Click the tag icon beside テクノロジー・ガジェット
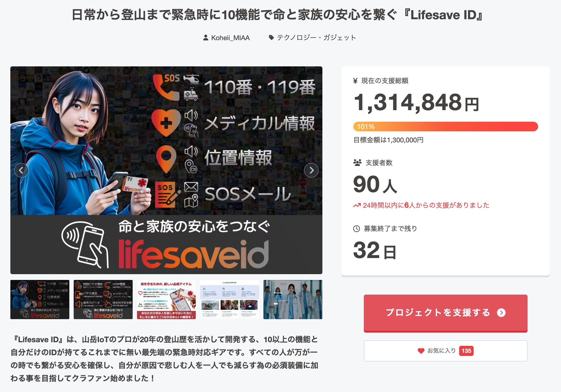Image resolution: width=561 pixels, height=392 pixels. pyautogui.click(x=271, y=38)
